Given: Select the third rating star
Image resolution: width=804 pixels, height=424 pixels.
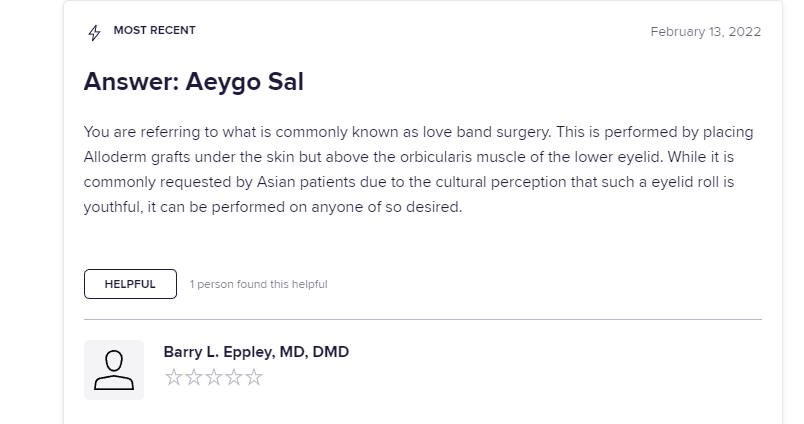Looking at the screenshot, I should tap(214, 377).
